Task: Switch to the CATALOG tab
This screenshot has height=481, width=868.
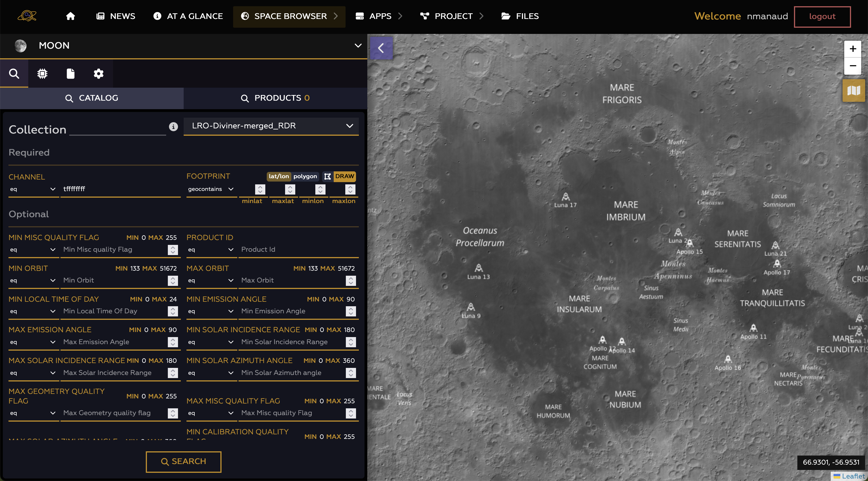Action: tap(92, 98)
